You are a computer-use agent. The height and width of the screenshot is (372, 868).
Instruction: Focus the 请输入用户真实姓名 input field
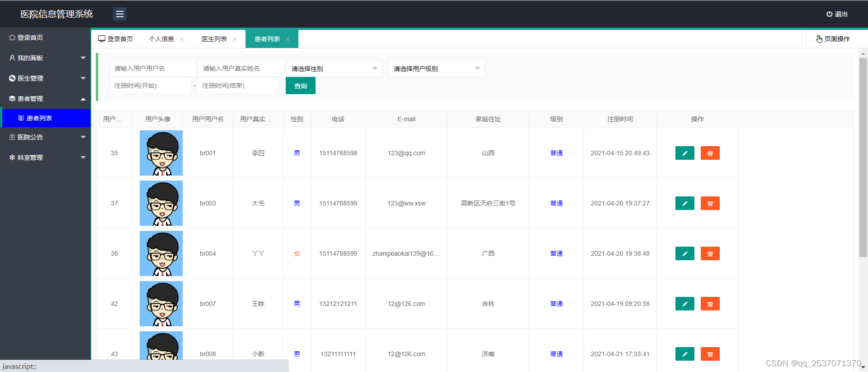(x=241, y=68)
